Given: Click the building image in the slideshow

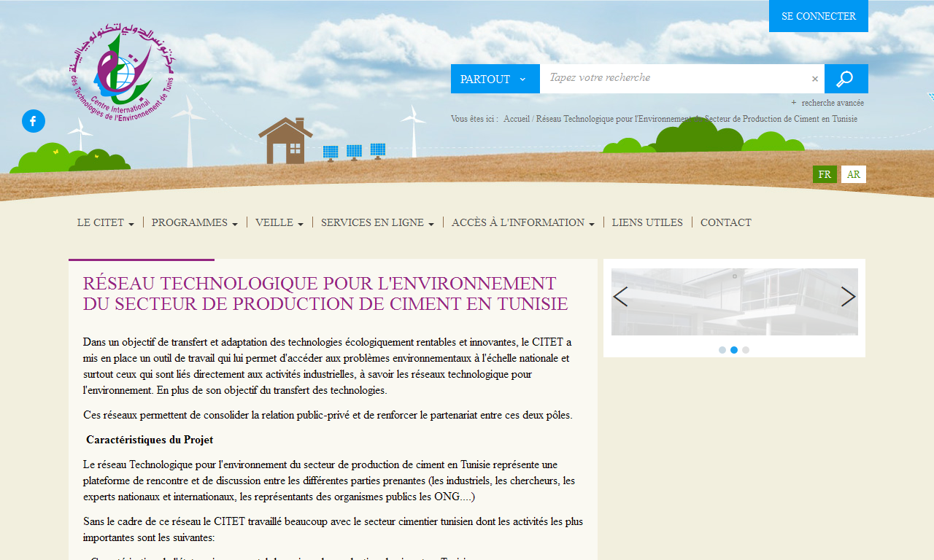Looking at the screenshot, I should pos(735,302).
